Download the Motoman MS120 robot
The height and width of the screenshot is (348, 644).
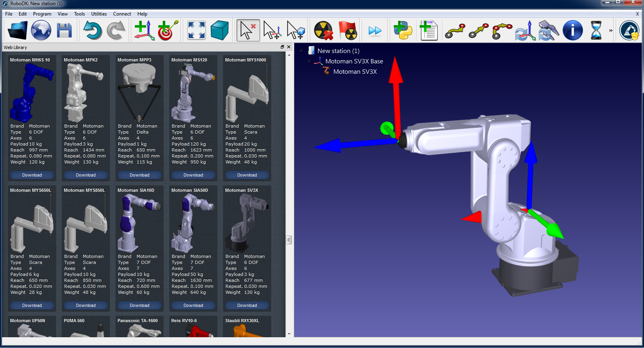tap(193, 175)
